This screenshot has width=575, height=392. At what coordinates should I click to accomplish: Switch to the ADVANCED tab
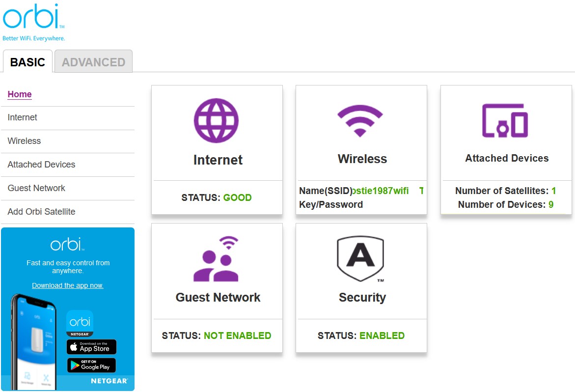(x=93, y=62)
